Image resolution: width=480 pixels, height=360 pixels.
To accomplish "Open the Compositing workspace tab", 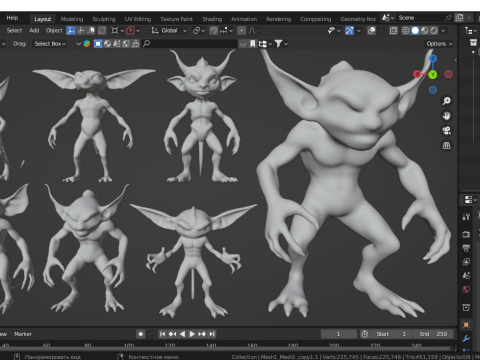I will [x=316, y=19].
